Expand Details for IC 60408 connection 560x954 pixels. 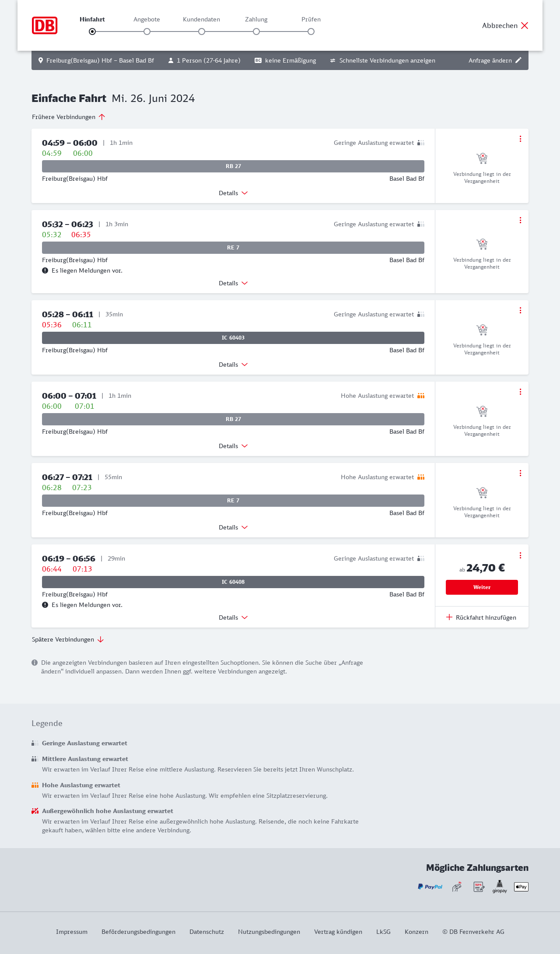[233, 617]
